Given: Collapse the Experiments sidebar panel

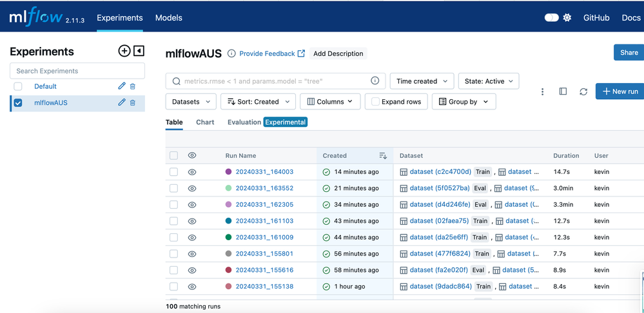Looking at the screenshot, I should coord(139,51).
